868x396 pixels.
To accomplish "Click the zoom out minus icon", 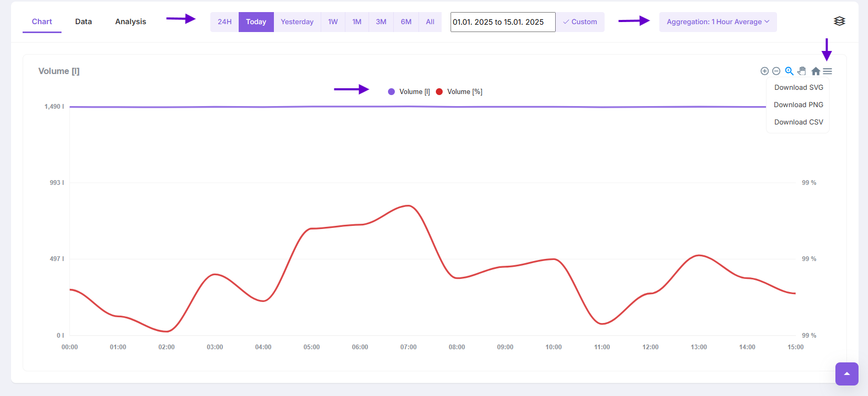I will point(776,71).
